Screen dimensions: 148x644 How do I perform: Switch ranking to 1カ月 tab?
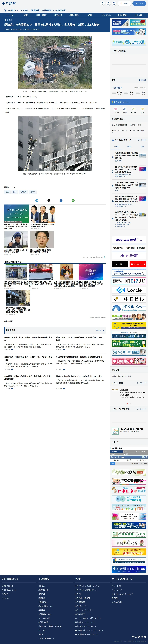coord(142,147)
